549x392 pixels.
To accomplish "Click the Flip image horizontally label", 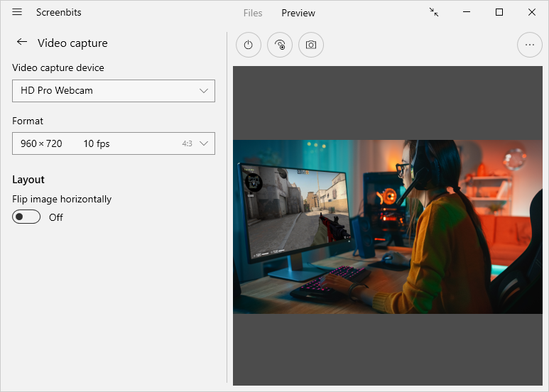I will coord(62,199).
